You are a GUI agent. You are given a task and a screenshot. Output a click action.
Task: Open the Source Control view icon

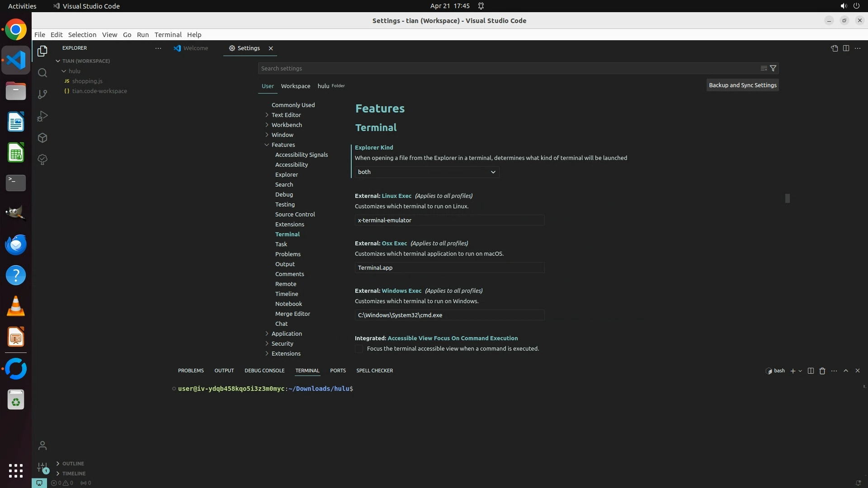pyautogui.click(x=42, y=94)
